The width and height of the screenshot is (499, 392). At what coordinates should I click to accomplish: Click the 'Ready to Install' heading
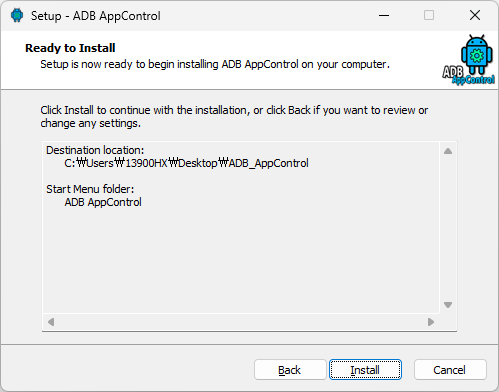point(70,48)
